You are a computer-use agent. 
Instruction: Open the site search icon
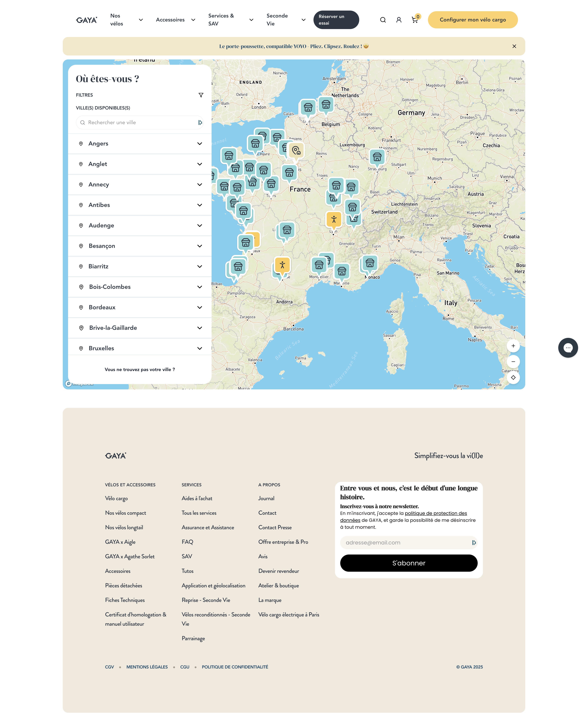383,20
